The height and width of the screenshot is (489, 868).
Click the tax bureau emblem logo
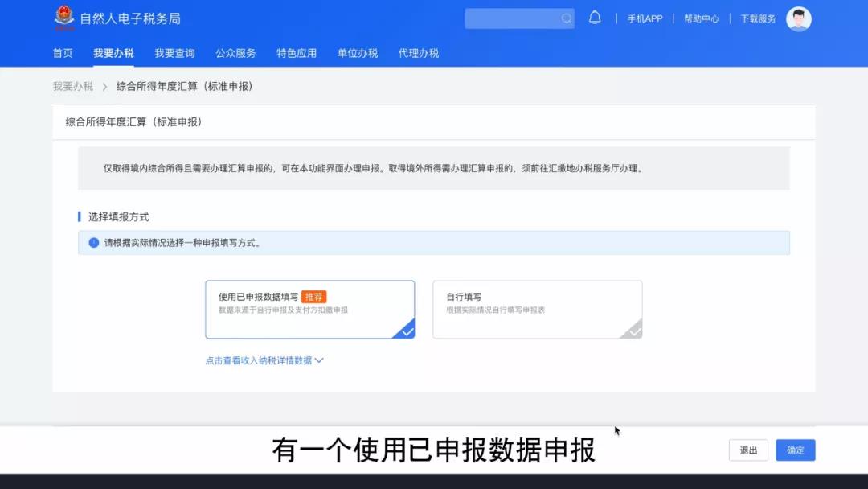[63, 18]
